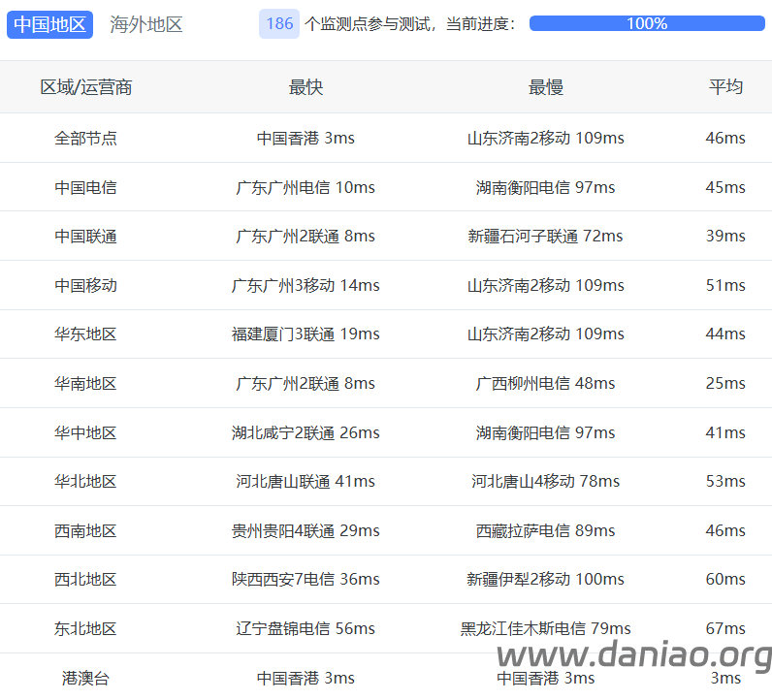
Task: Click the 45ms average for 中国电信
Action: click(725, 187)
